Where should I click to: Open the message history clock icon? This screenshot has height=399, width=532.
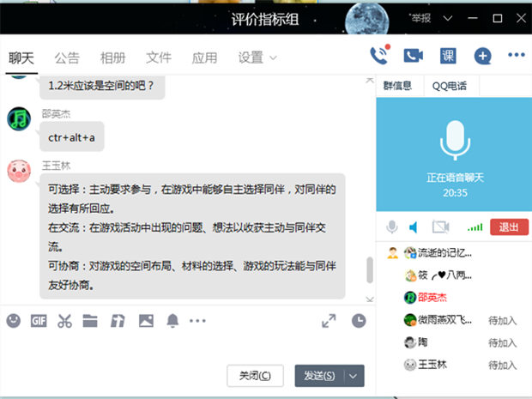coord(358,321)
